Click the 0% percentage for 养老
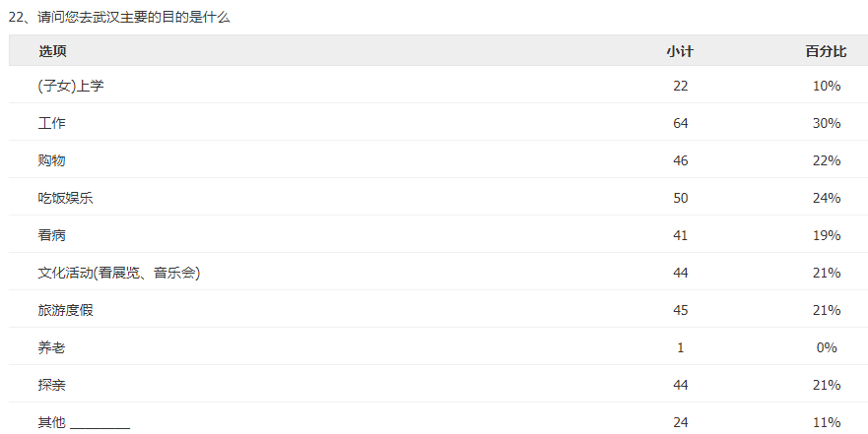 [x=827, y=347]
